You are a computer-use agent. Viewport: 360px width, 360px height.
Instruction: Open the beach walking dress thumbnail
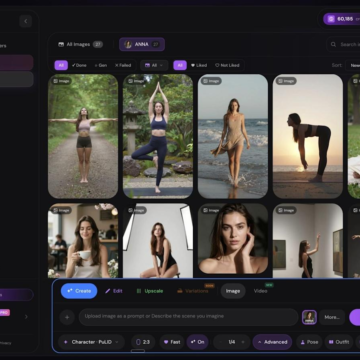(233, 136)
